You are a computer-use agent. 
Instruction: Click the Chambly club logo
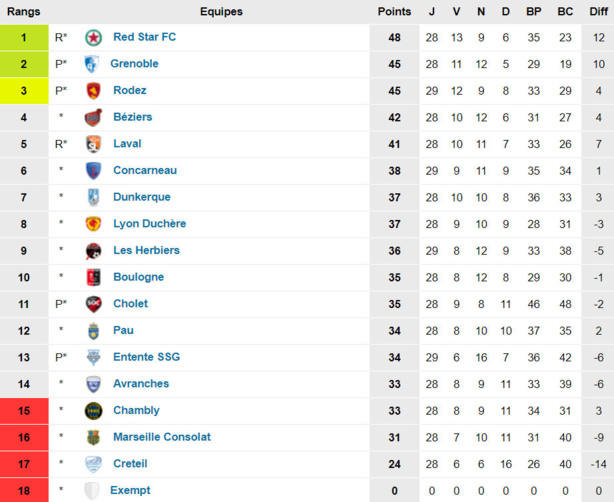(93, 410)
